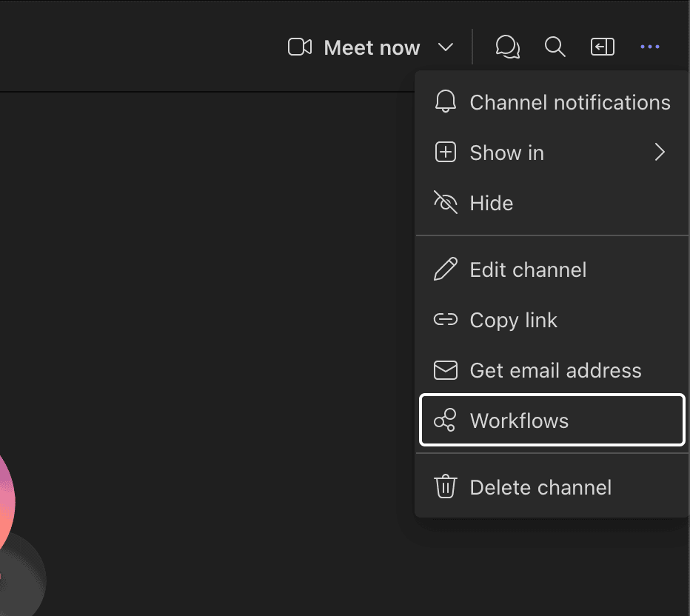Click the three-dot more options icon
Screen dimensions: 690x616
click(x=649, y=47)
